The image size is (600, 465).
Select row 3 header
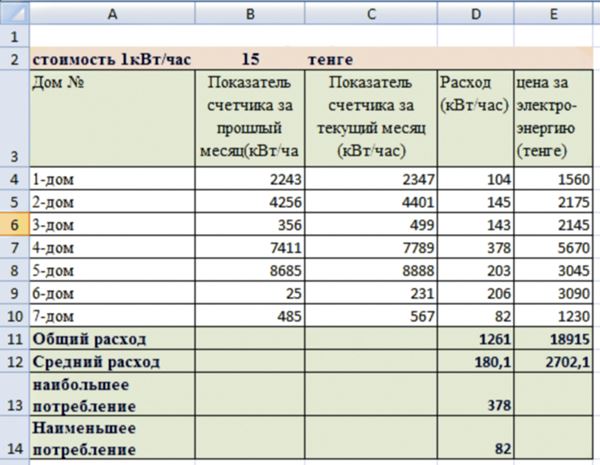pyautogui.click(x=15, y=119)
